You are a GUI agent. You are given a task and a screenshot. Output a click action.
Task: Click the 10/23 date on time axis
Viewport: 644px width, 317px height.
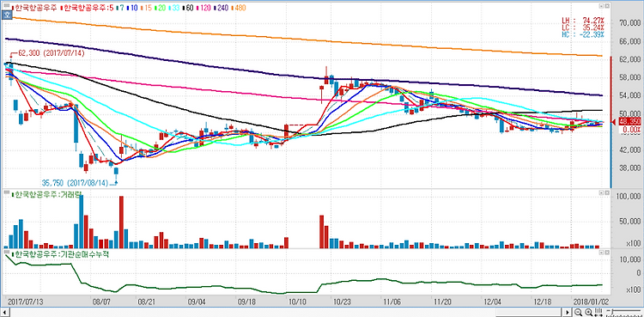click(342, 302)
